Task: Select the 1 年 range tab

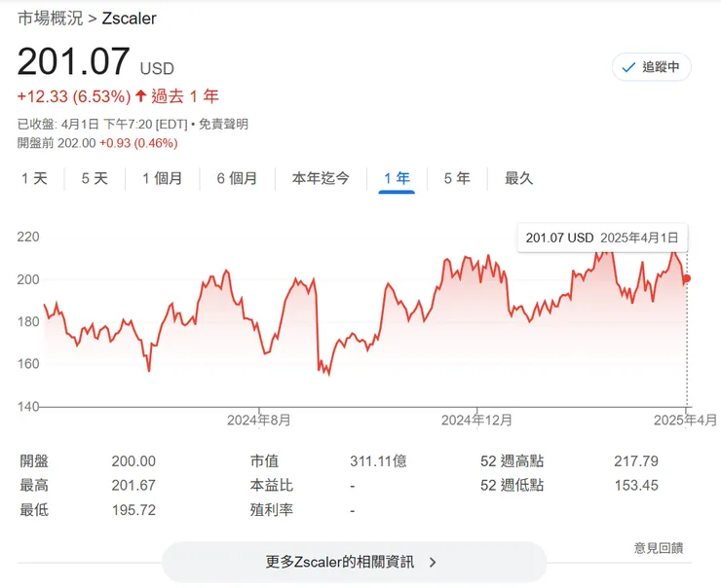Action: point(397,178)
